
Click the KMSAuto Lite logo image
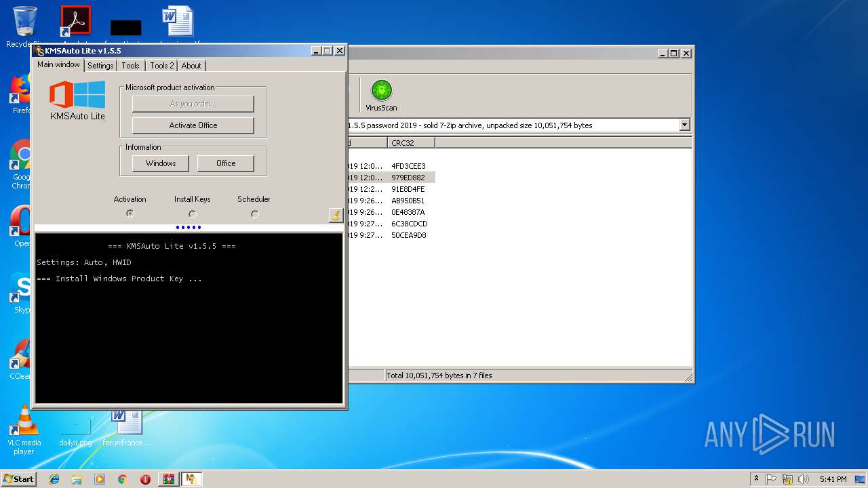click(x=77, y=95)
